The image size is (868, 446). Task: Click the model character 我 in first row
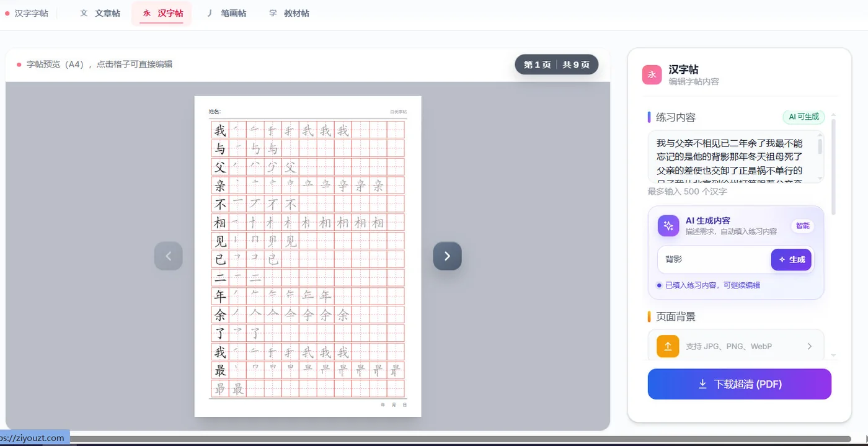coord(220,130)
